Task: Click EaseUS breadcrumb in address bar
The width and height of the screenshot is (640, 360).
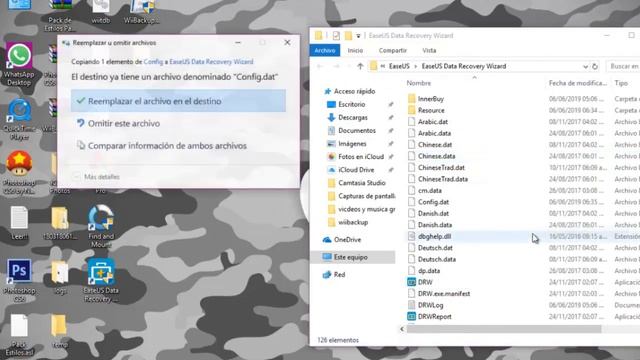Action: click(x=399, y=66)
